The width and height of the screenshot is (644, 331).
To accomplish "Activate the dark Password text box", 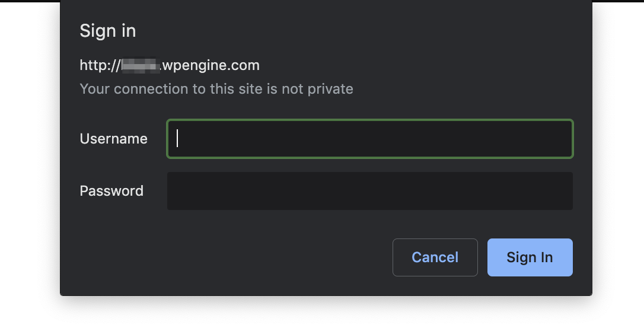I will pos(369,191).
